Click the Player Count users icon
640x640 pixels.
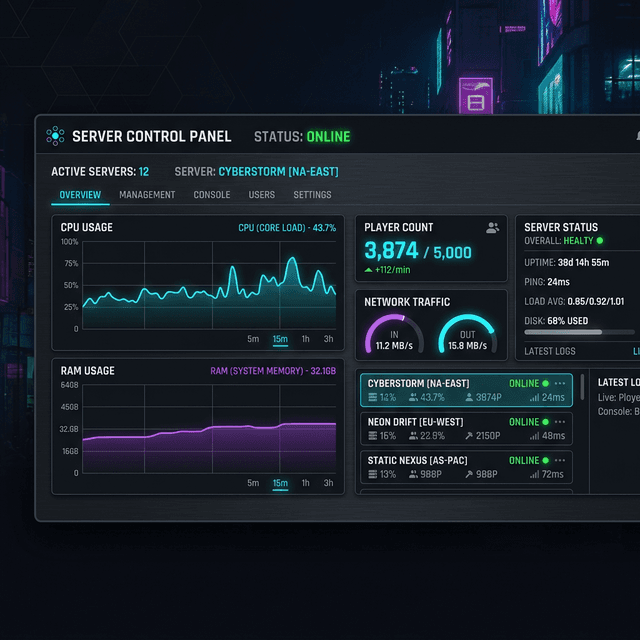tap(492, 227)
